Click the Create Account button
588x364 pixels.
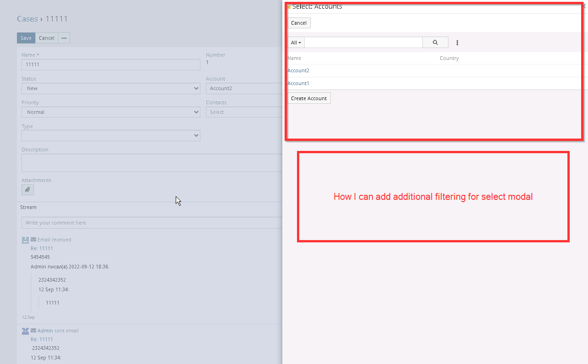309,98
